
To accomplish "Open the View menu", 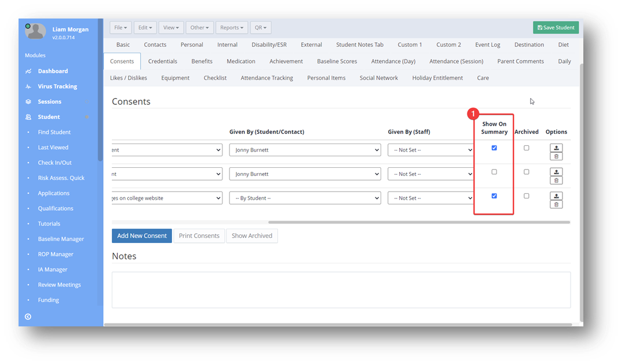I will (171, 28).
